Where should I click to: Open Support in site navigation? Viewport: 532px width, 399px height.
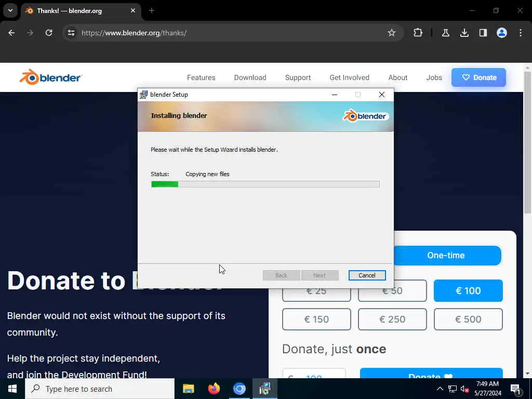298,78
